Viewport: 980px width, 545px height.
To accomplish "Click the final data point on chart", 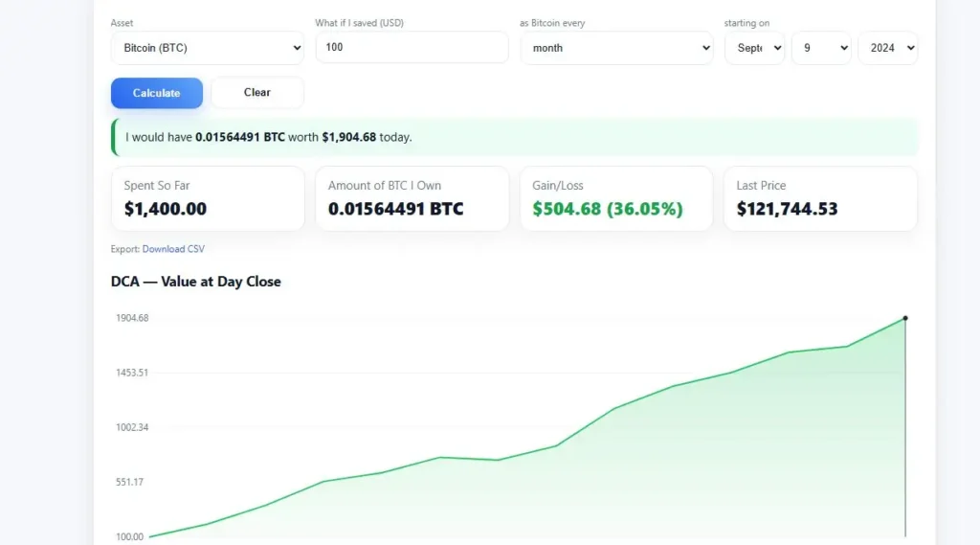I will [x=905, y=318].
